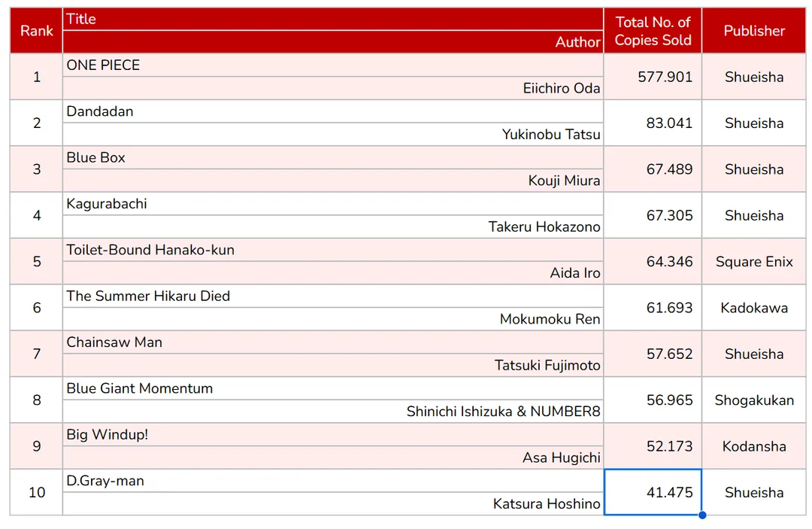Select the 83.041 copies cell
Screen dimensions: 812x529
tap(653, 123)
